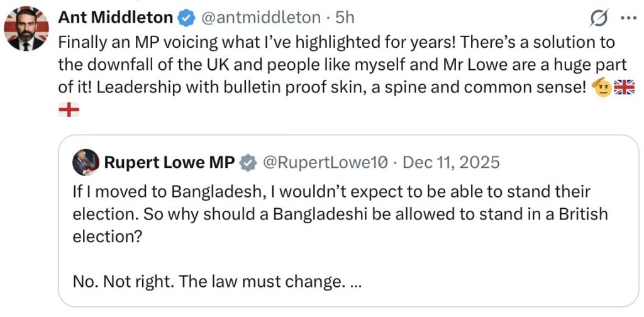Image resolution: width=644 pixels, height=317 pixels.
Task: Open the Ant Middleton display name
Action: pyautogui.click(x=115, y=18)
